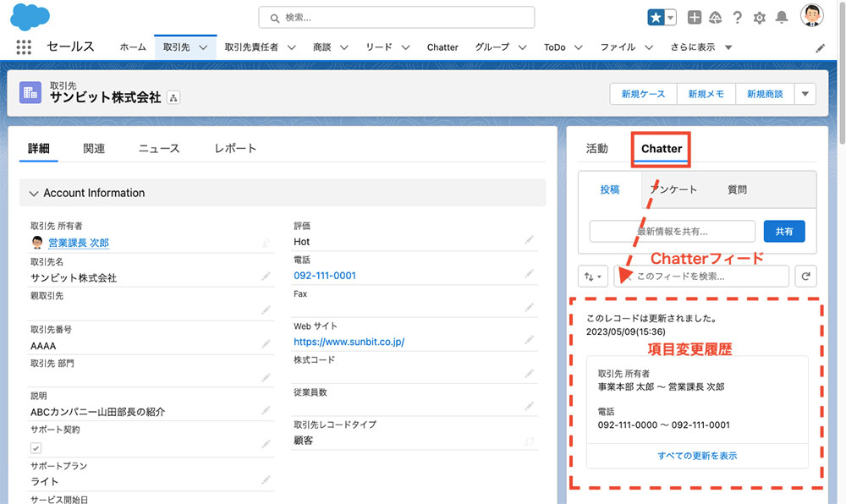Viewport: 846px width, 504px height.
Task: Call phone link 092-111-0001
Action: [325, 276]
